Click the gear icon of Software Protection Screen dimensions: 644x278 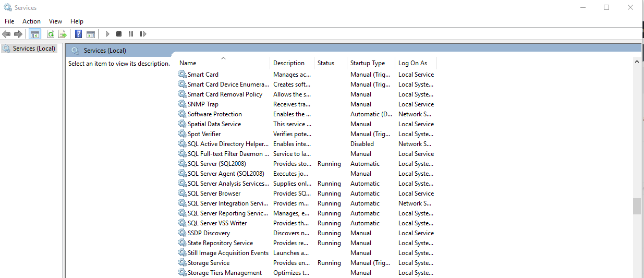coord(182,114)
